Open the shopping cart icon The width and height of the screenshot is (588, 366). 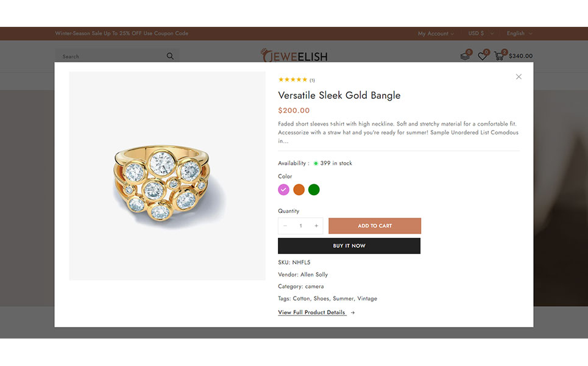[x=500, y=56]
